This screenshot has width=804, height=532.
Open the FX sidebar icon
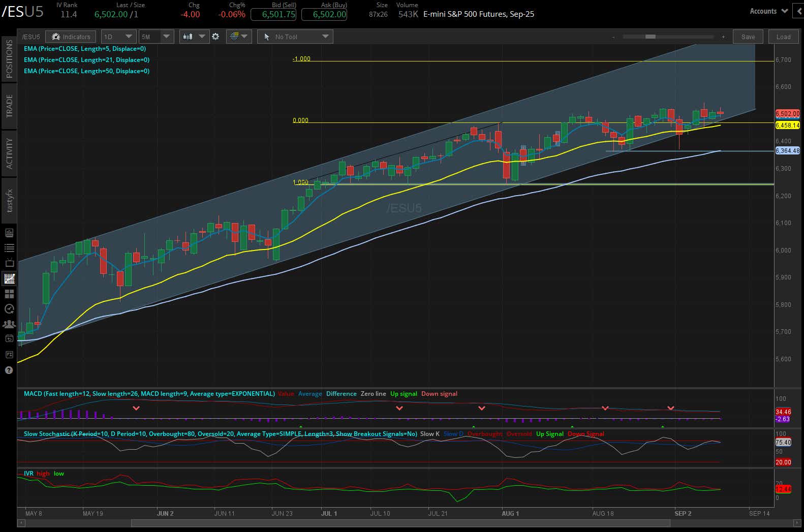pyautogui.click(x=9, y=354)
